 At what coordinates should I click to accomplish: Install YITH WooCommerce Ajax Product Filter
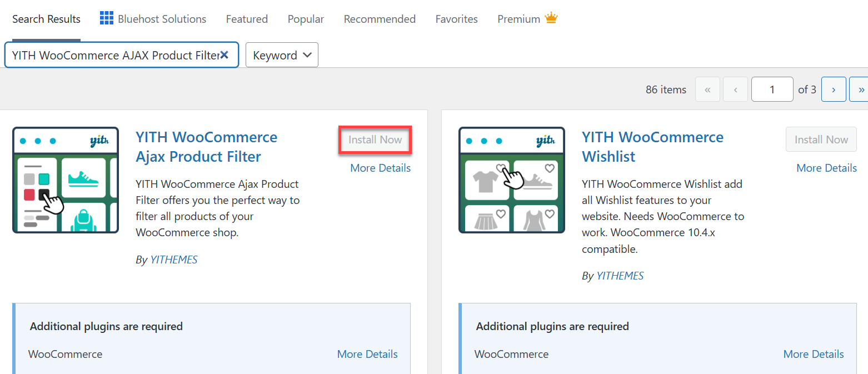click(375, 139)
